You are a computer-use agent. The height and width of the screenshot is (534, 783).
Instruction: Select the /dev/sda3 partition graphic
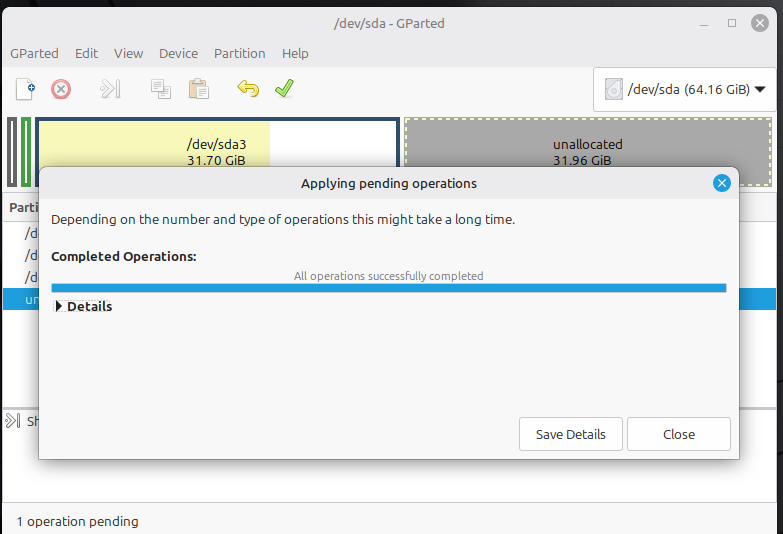tap(218, 143)
